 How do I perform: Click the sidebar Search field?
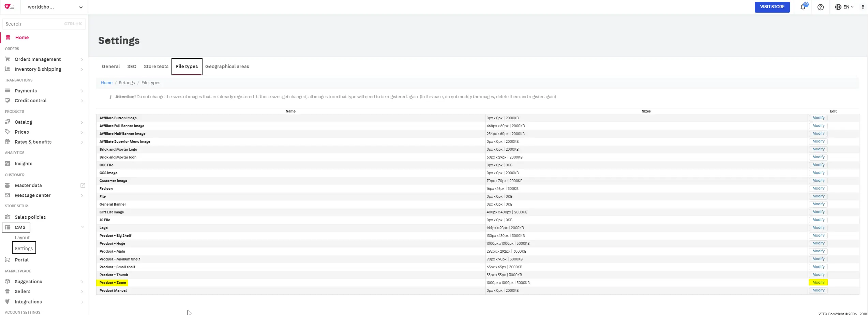34,24
